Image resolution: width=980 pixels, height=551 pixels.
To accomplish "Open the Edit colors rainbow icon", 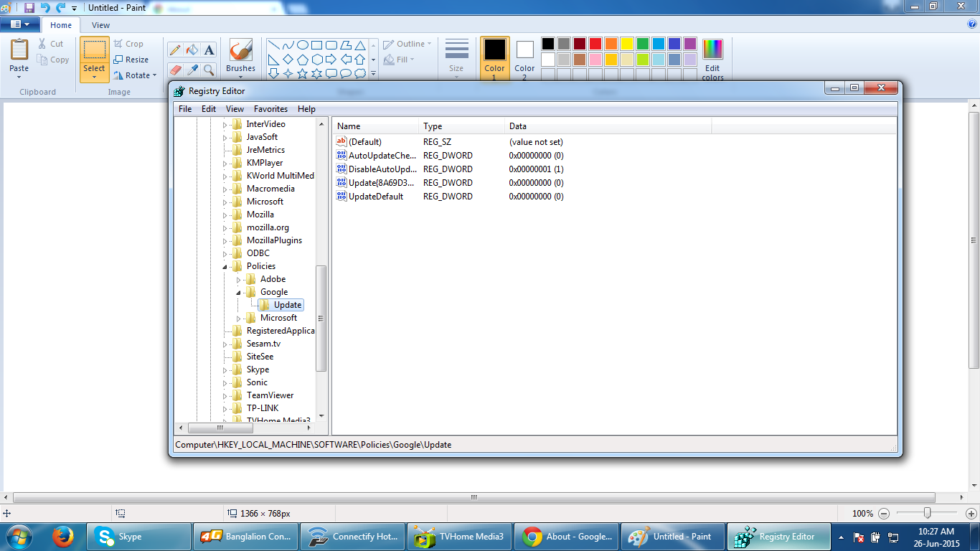I will (712, 60).
